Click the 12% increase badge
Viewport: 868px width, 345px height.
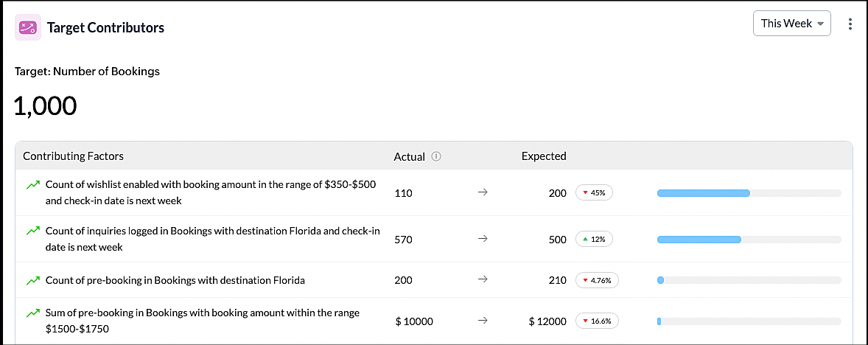(x=594, y=240)
